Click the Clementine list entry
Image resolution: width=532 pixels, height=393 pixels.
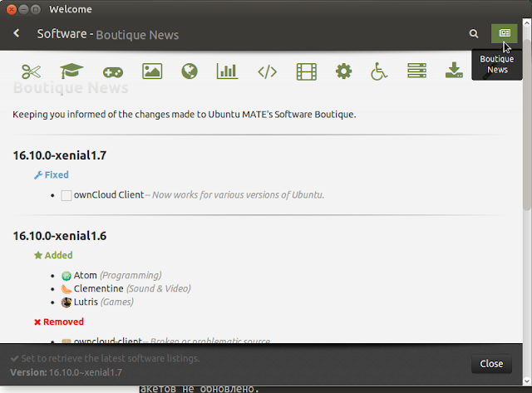132,288
